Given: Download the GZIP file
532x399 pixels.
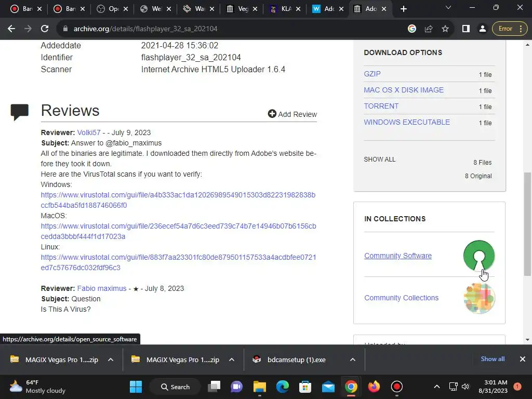Looking at the screenshot, I should (372, 74).
